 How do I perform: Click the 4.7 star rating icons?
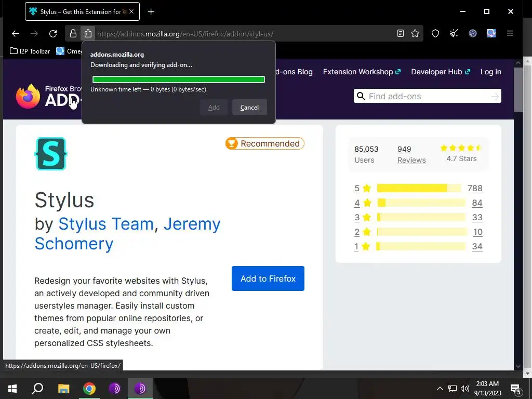pos(461,148)
